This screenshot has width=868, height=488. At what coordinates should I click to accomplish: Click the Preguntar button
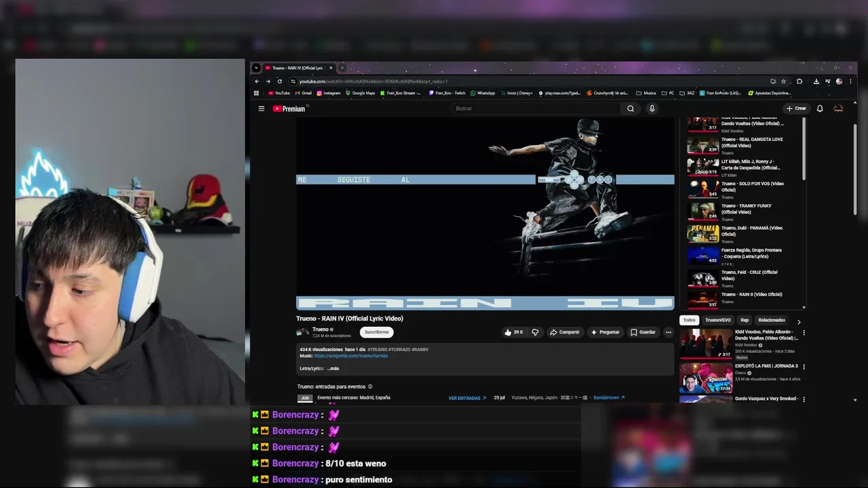(605, 332)
